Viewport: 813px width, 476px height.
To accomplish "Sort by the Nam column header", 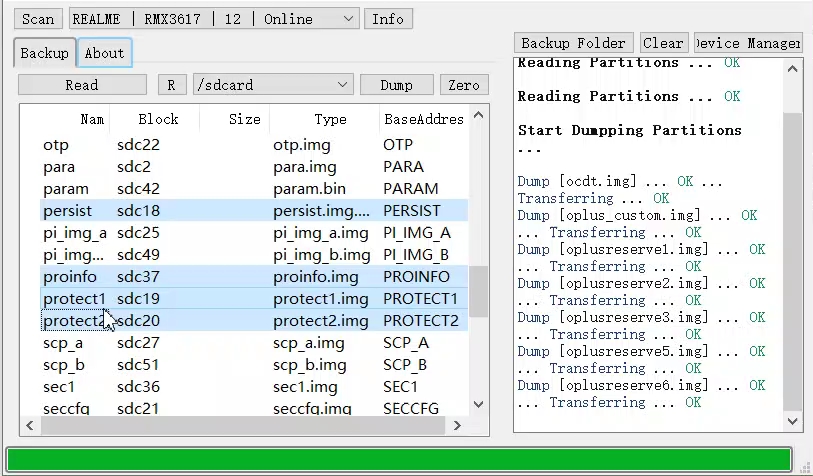I will point(92,119).
